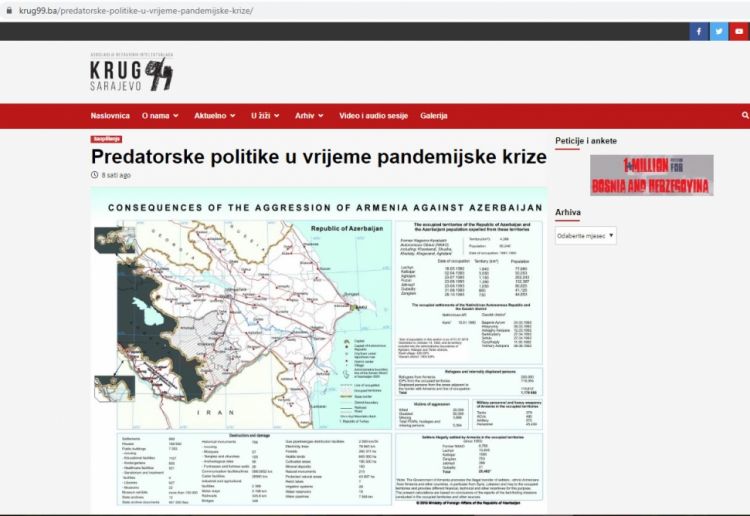Expand the O nama submenu

pos(160,116)
